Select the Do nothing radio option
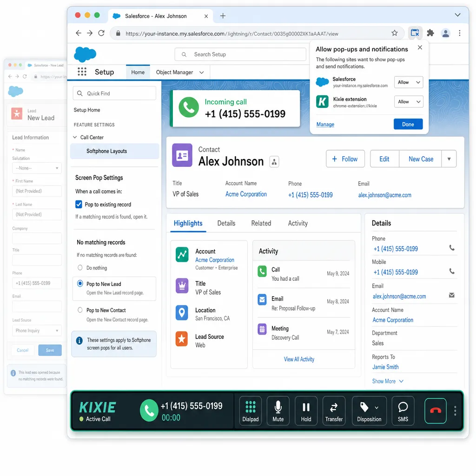Screen dimensions: 476x476 pos(80,267)
